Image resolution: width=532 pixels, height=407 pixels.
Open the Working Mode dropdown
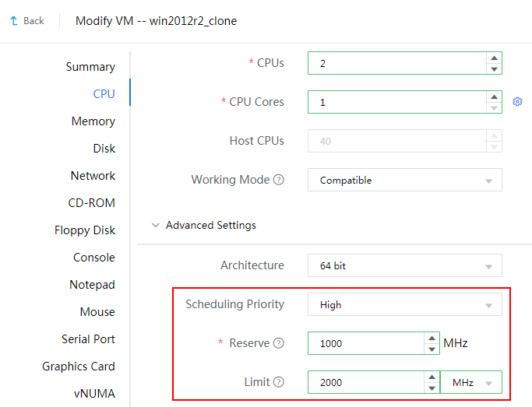pyautogui.click(x=404, y=180)
